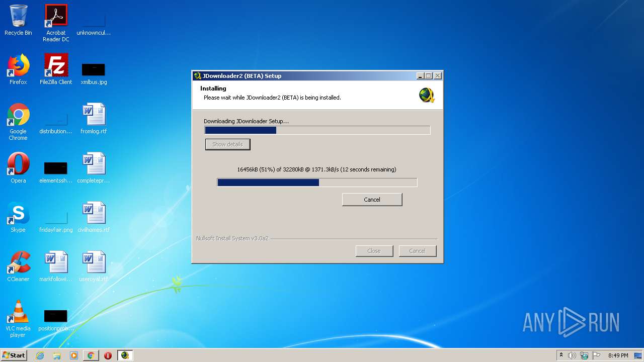Viewport: 644px width, 362px height.
Task: Launch Opera desktop shortcut
Action: (x=18, y=168)
